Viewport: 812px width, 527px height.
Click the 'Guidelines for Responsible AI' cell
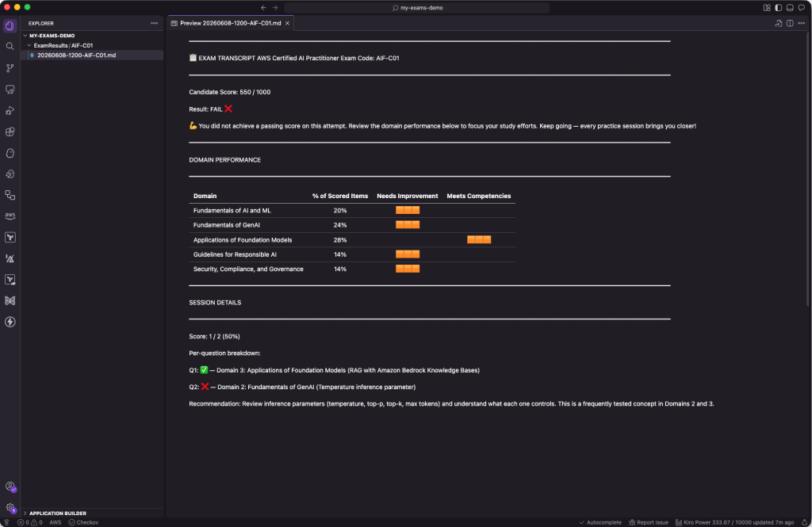[x=235, y=254]
